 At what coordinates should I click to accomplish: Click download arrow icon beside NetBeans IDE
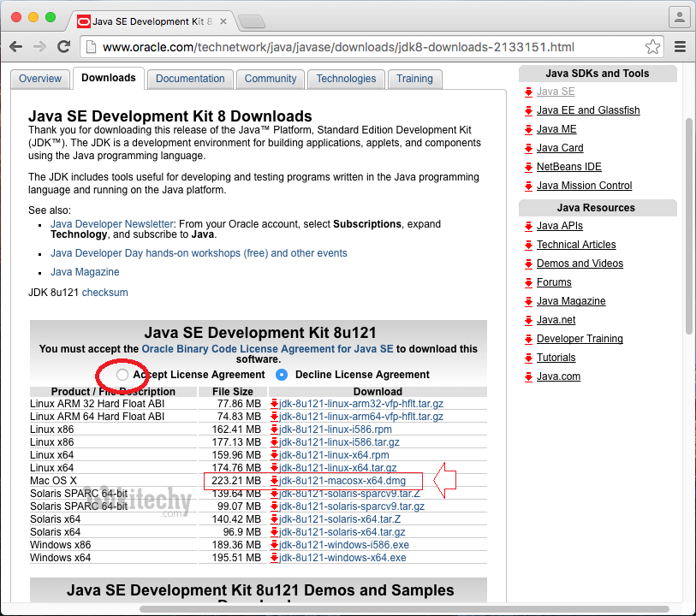[528, 168]
